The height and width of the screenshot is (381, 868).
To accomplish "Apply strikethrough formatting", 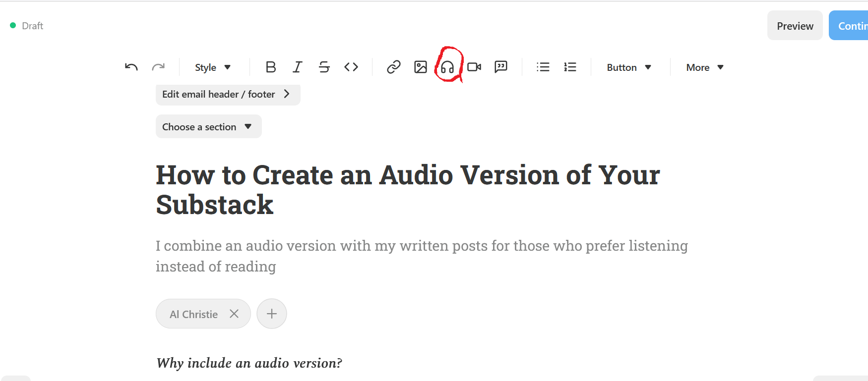I will click(324, 67).
